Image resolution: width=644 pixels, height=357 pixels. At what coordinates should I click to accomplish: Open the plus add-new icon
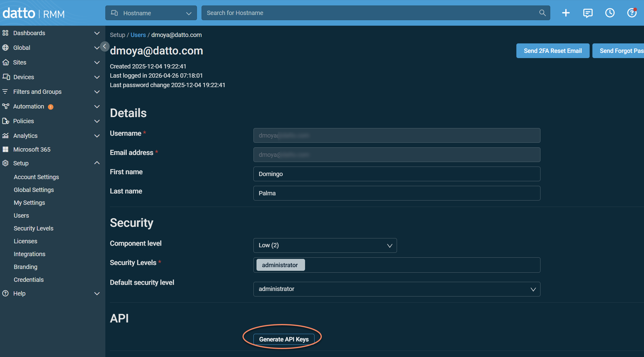coord(566,13)
